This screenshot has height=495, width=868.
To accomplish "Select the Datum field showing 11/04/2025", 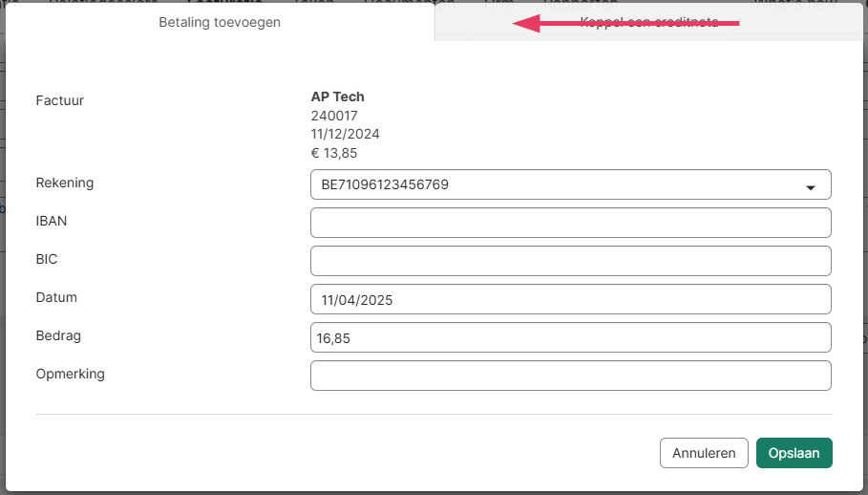I will (570, 299).
